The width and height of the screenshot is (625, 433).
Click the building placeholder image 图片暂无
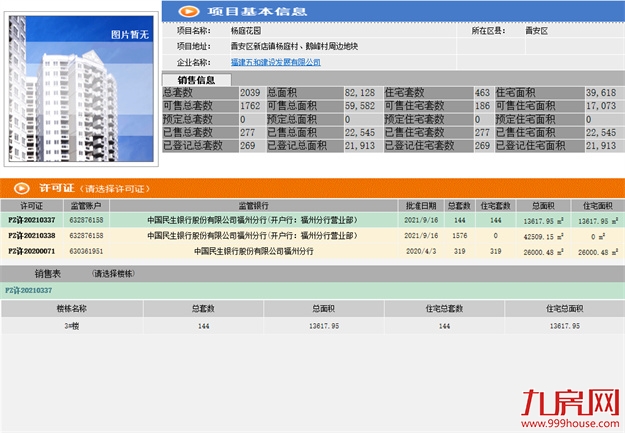81,89
